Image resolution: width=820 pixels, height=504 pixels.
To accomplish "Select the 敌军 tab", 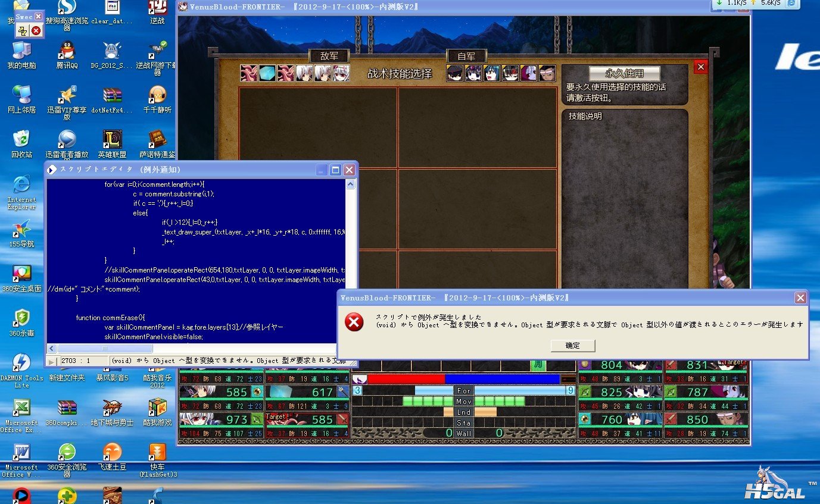I will tap(329, 56).
